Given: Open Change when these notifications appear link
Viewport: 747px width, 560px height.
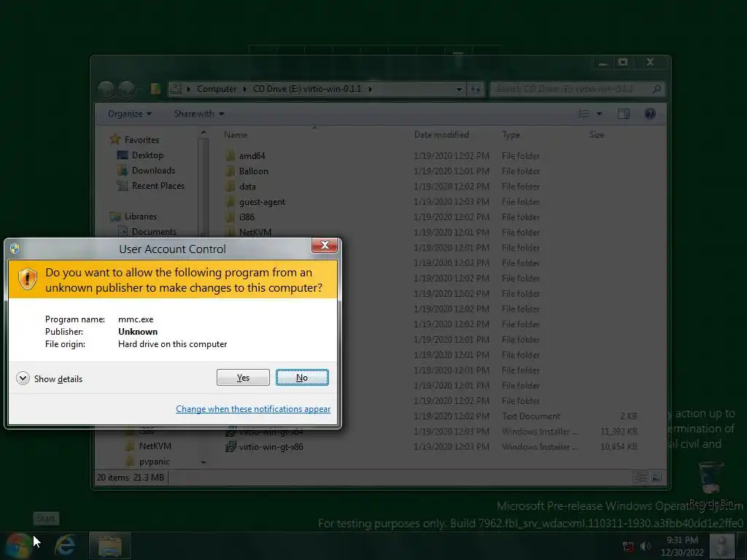Looking at the screenshot, I should coord(253,409).
